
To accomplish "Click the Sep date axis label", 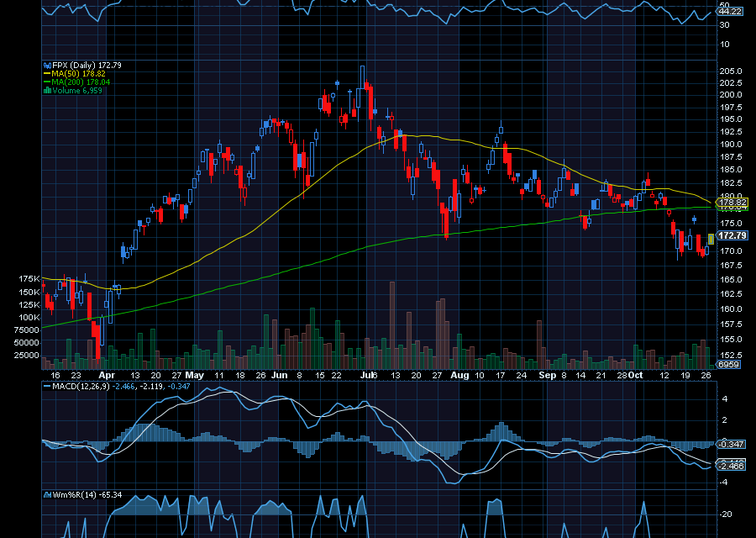I will click(547, 376).
